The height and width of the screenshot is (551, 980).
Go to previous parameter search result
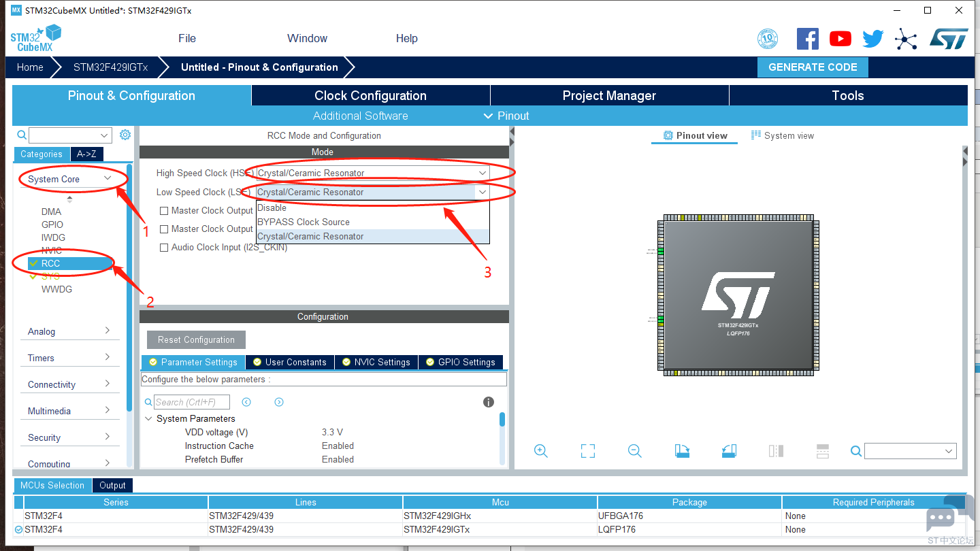click(246, 402)
